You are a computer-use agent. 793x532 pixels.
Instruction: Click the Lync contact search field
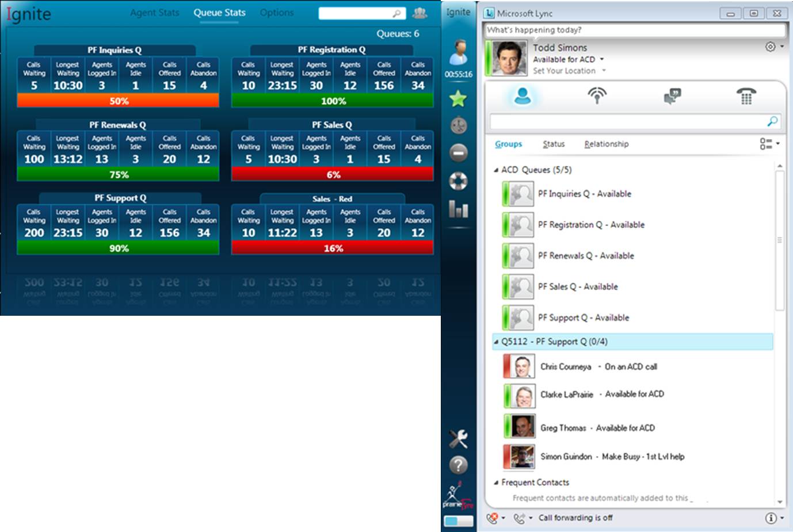pyautogui.click(x=635, y=121)
